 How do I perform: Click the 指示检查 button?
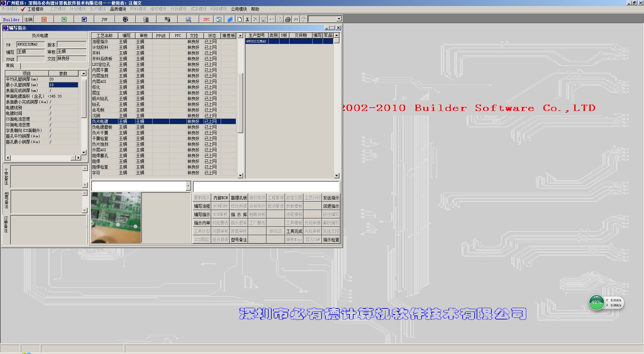331,240
